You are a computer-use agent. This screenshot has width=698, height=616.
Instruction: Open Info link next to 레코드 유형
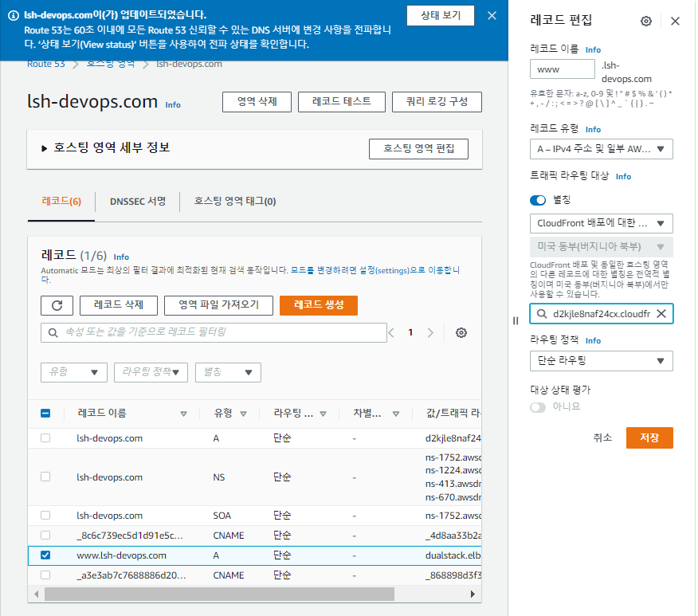tap(593, 130)
